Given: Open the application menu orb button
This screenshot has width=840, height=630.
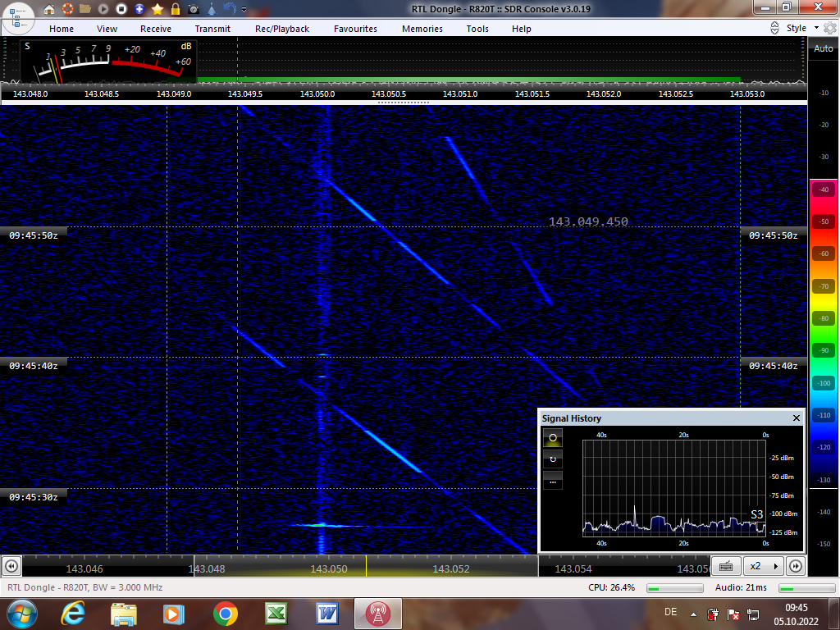Looking at the screenshot, I should (17, 16).
